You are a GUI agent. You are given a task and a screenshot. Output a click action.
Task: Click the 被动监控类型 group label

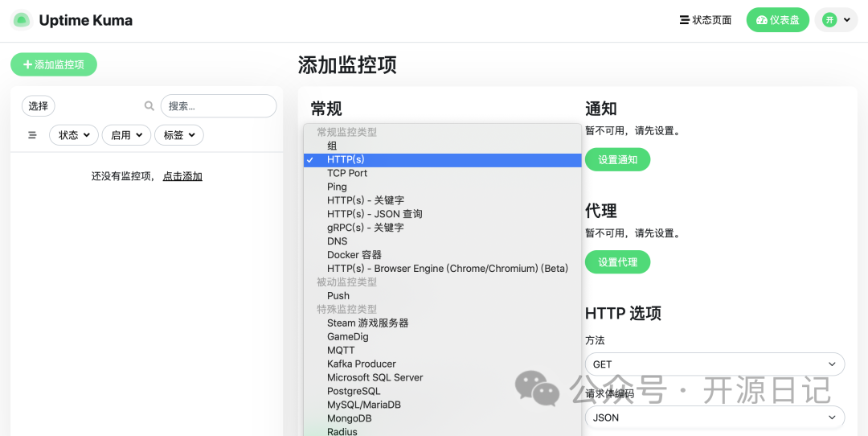pos(346,282)
